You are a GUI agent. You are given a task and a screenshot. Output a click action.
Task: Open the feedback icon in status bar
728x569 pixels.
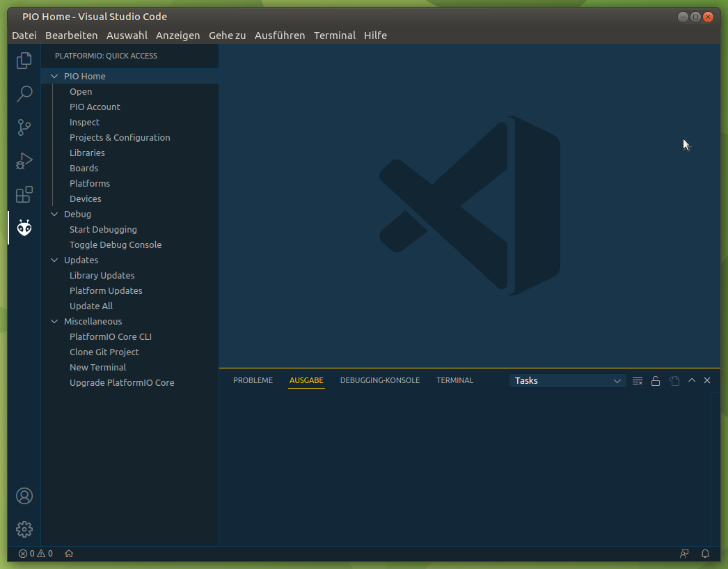(x=684, y=554)
